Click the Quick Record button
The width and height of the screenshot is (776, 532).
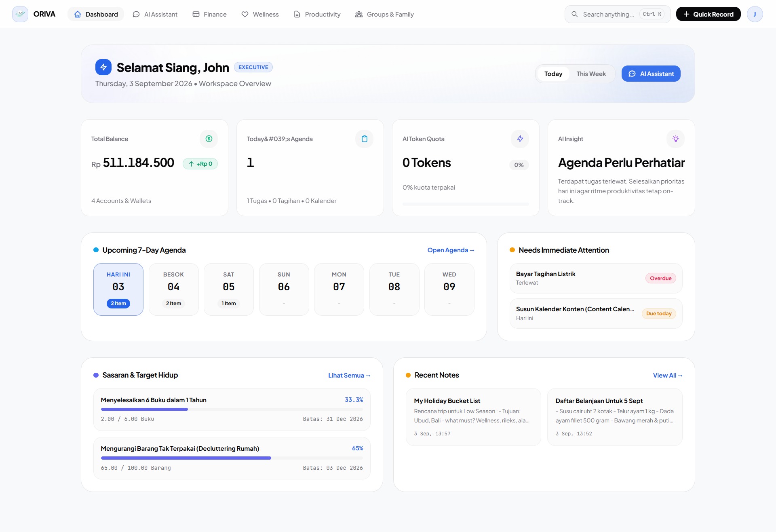708,14
